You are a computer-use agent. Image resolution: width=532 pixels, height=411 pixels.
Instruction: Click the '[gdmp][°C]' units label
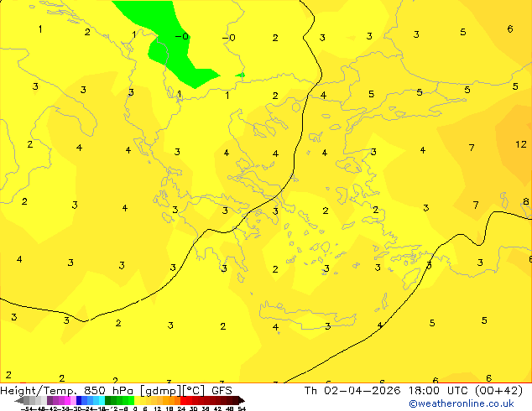coord(173,391)
